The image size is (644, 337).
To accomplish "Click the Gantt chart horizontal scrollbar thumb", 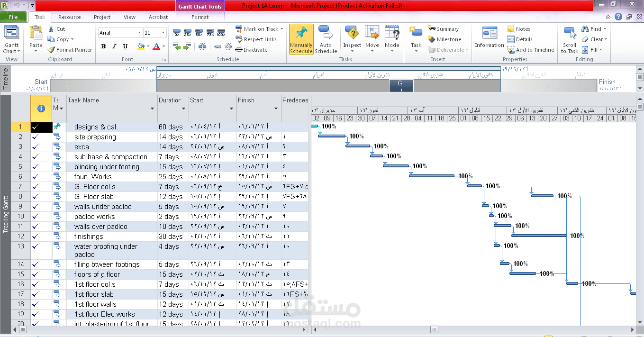I will click(x=434, y=329).
